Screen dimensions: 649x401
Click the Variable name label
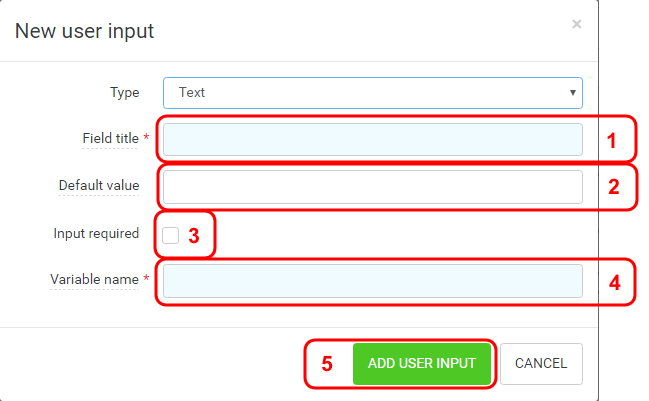point(94,280)
